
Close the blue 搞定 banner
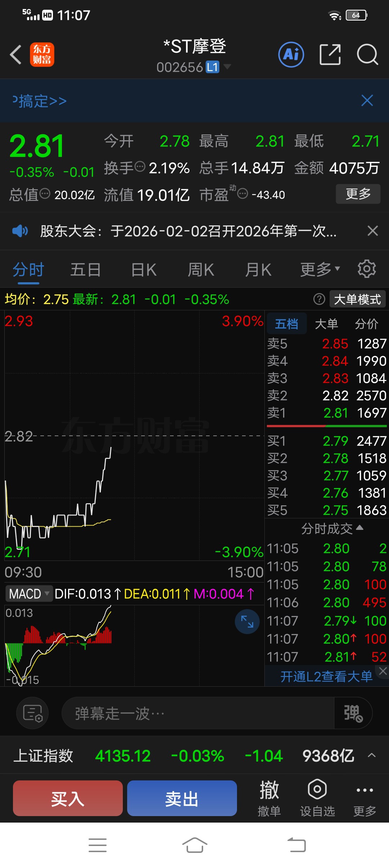[x=367, y=101]
